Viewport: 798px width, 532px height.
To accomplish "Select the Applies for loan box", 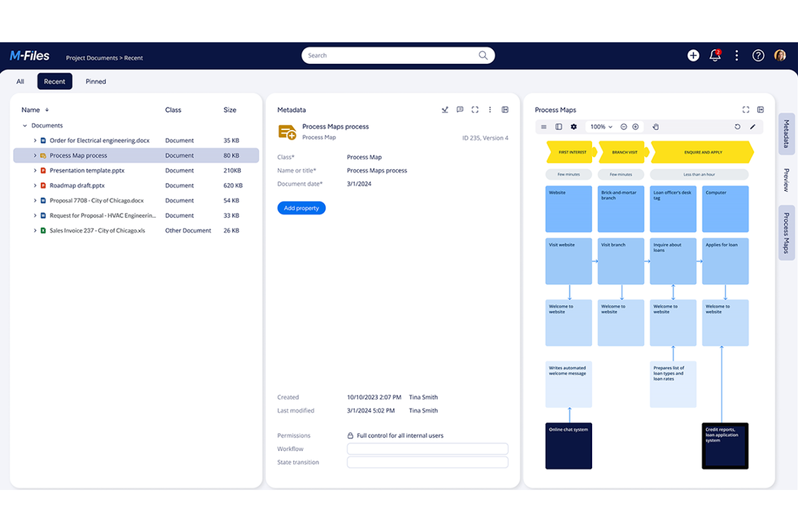I will click(725, 261).
